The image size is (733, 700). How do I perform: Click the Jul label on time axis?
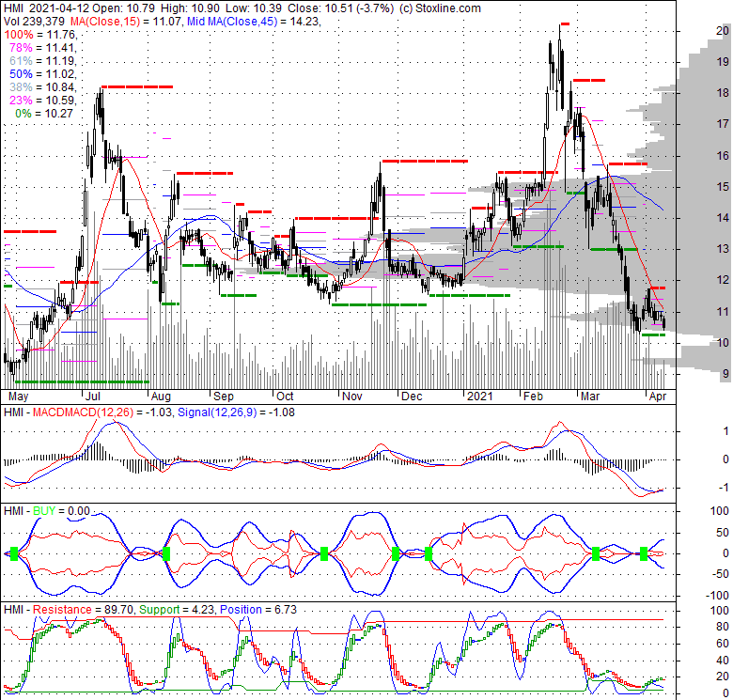[93, 397]
